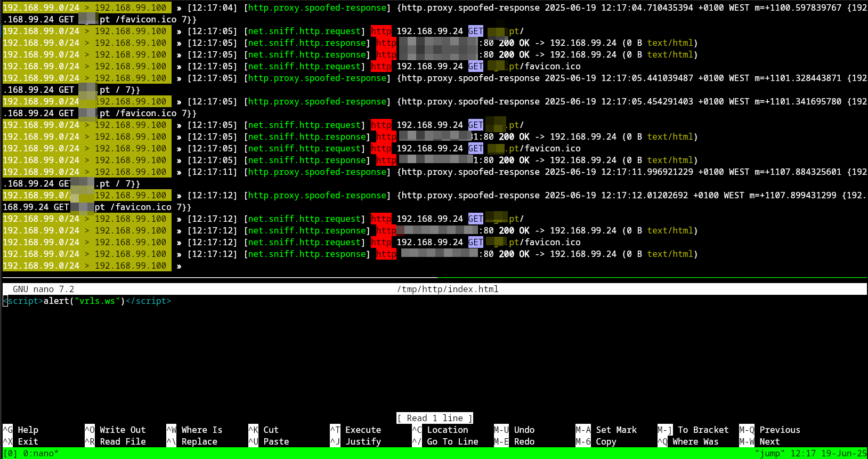
Task: Click the To Bracket shortcut
Action: coord(702,430)
